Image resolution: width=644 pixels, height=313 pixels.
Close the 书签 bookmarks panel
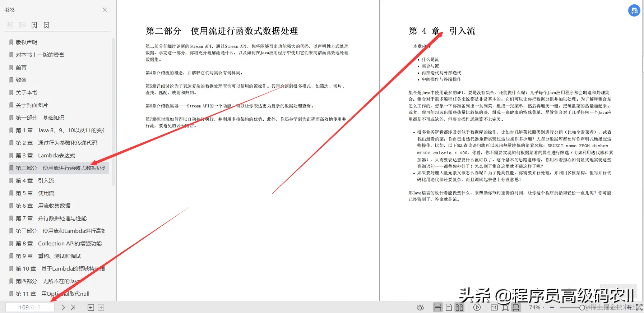(x=105, y=10)
